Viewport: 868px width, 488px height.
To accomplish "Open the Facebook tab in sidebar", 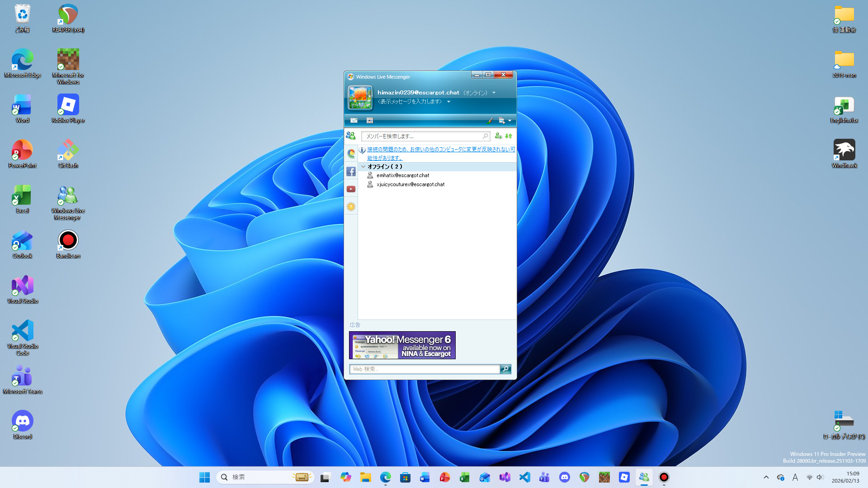I will click(351, 172).
